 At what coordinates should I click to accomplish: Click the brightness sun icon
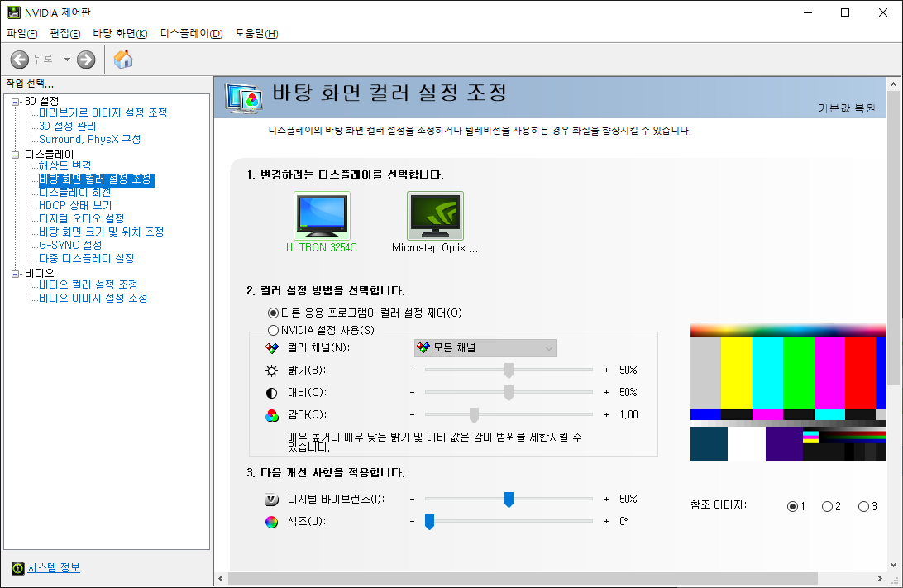click(271, 370)
